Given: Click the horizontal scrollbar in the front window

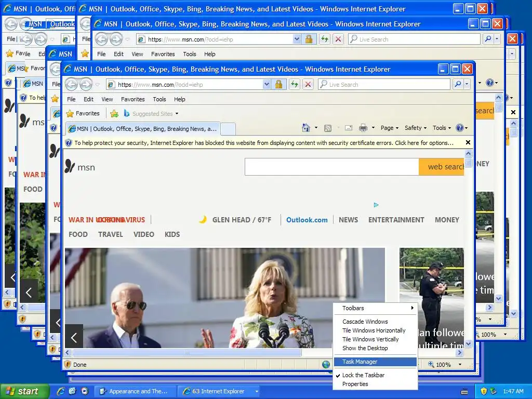Looking at the screenshot, I should tap(187, 353).
